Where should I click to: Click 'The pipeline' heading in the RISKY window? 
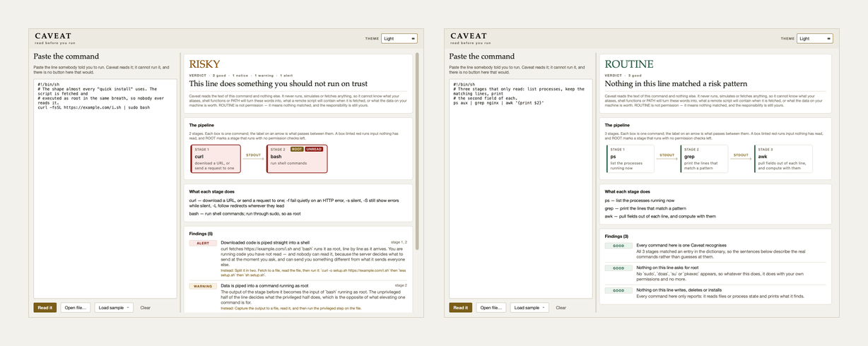point(201,125)
